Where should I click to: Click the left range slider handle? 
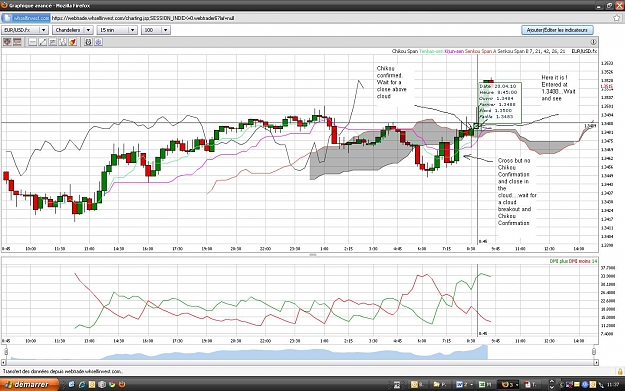point(6,351)
